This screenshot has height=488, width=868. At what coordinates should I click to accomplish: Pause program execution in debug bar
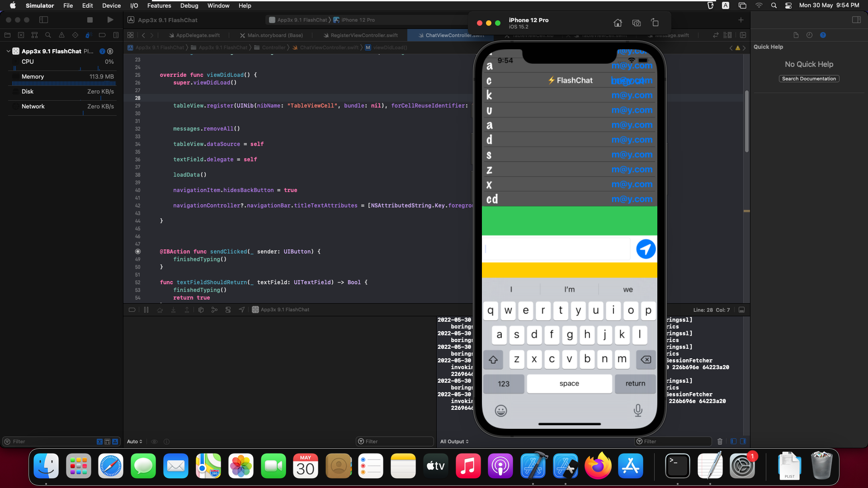[x=146, y=310]
